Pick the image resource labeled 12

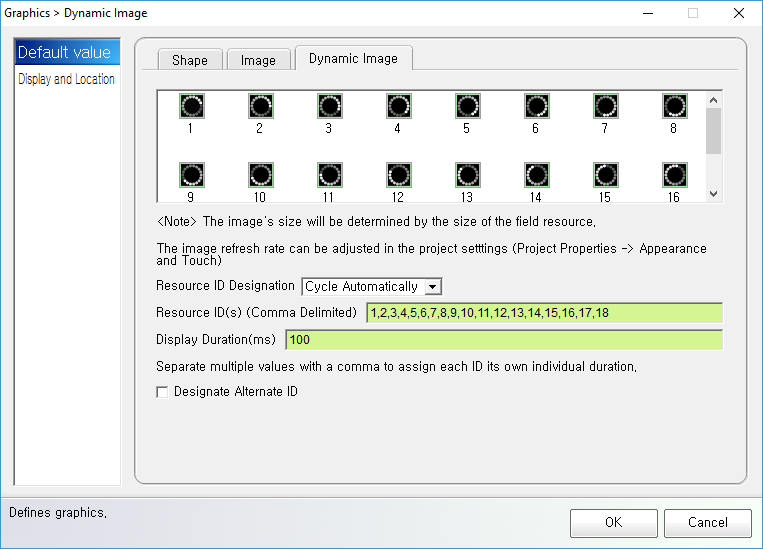(397, 176)
